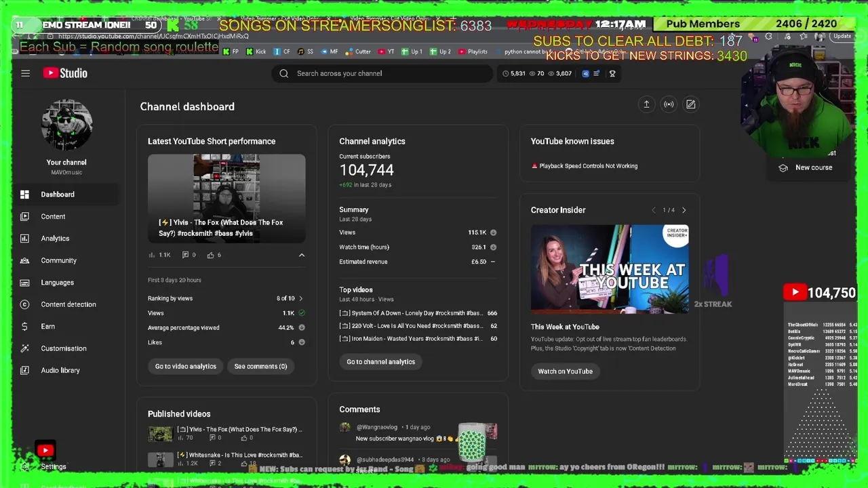Open This Week at YouTube thumbnail

[x=610, y=269]
